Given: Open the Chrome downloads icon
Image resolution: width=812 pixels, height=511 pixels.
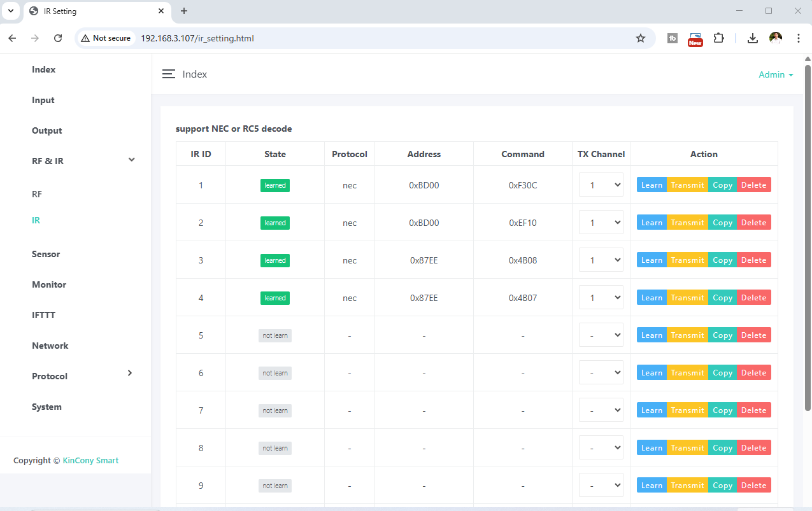Looking at the screenshot, I should tap(752, 38).
